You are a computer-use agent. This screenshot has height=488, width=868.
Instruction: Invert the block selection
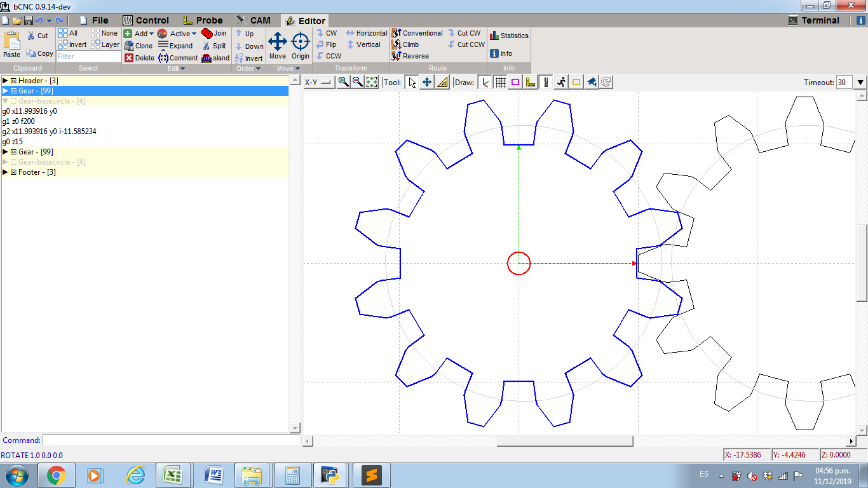72,44
